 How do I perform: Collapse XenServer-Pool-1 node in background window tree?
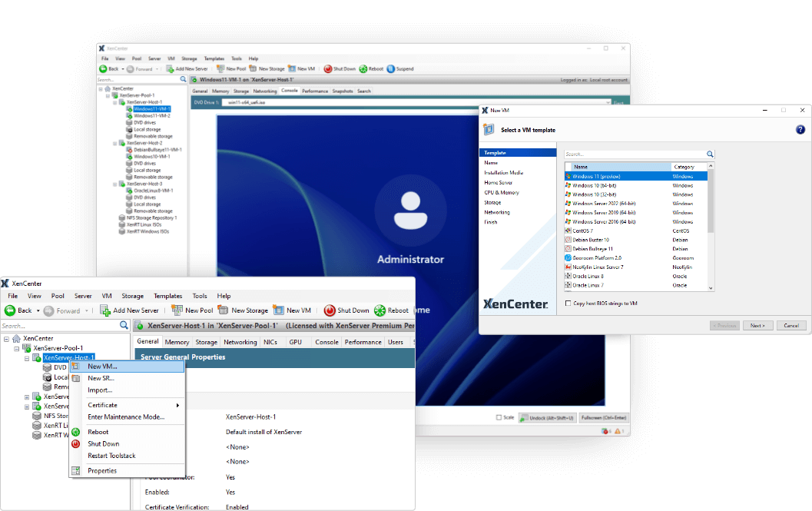(108, 95)
